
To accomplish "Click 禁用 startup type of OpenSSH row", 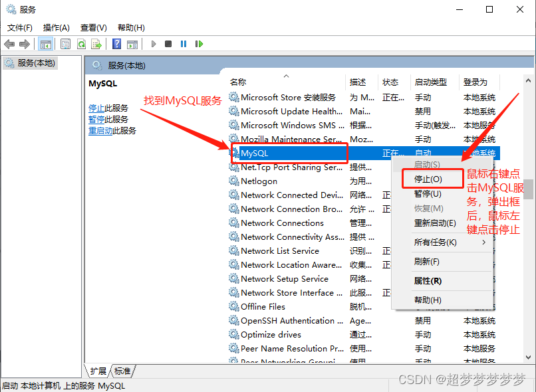I will [x=423, y=321].
